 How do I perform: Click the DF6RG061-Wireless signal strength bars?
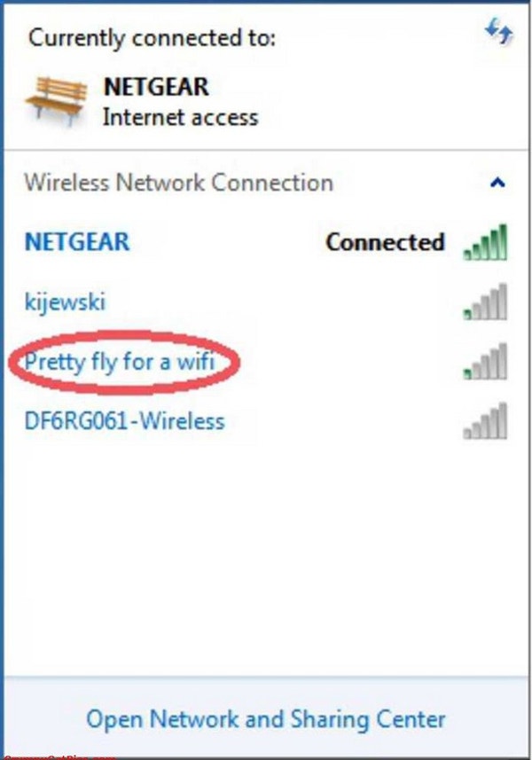[x=485, y=421]
